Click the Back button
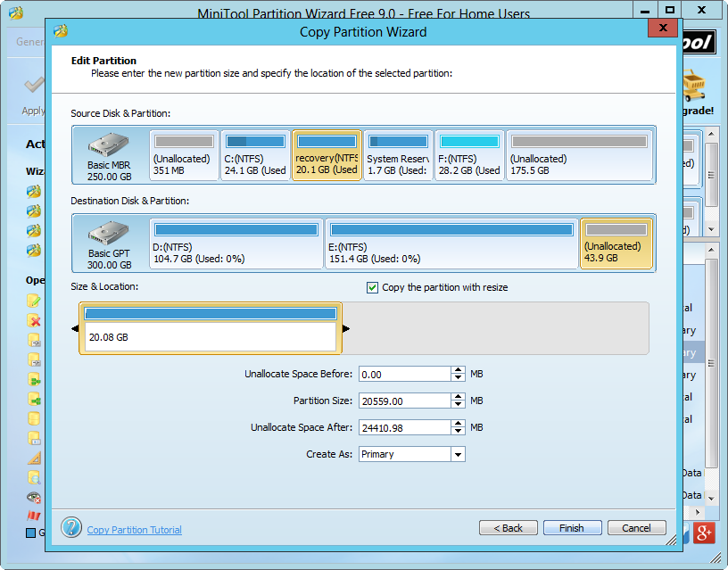This screenshot has width=728, height=570. 508,528
